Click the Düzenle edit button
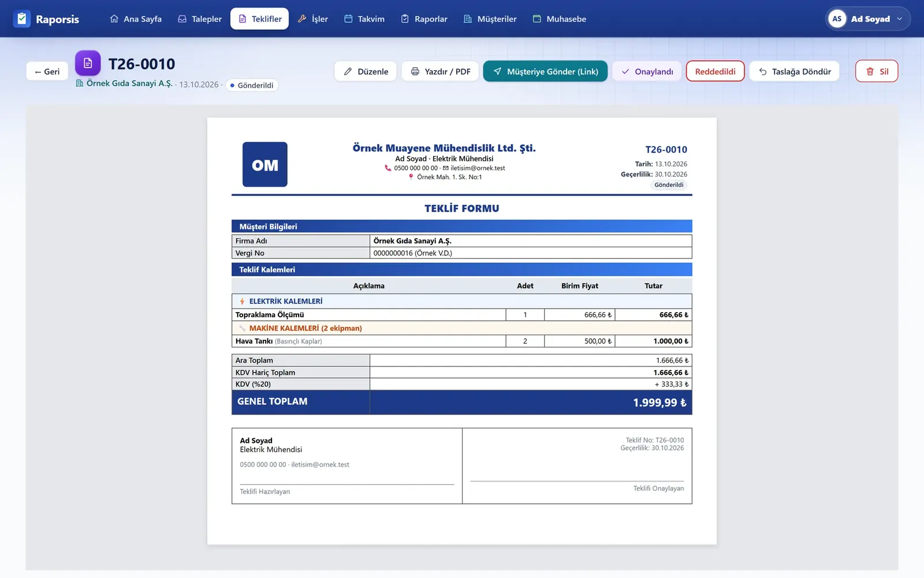This screenshot has width=924, height=578. (x=366, y=71)
